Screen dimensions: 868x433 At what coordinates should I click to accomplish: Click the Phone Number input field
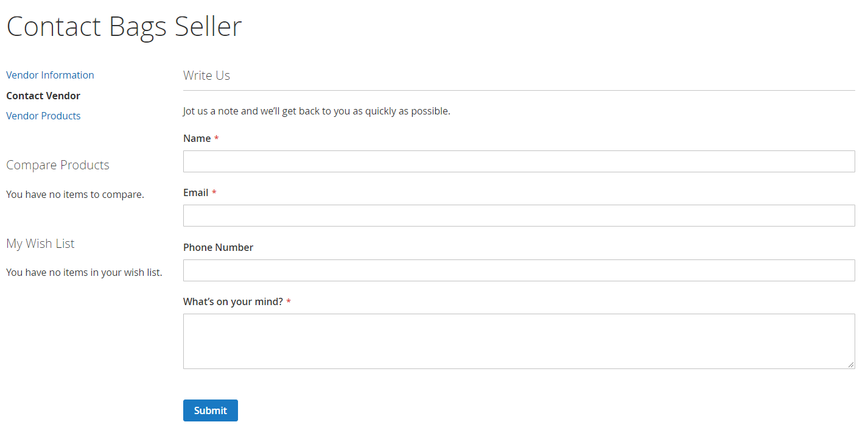519,270
